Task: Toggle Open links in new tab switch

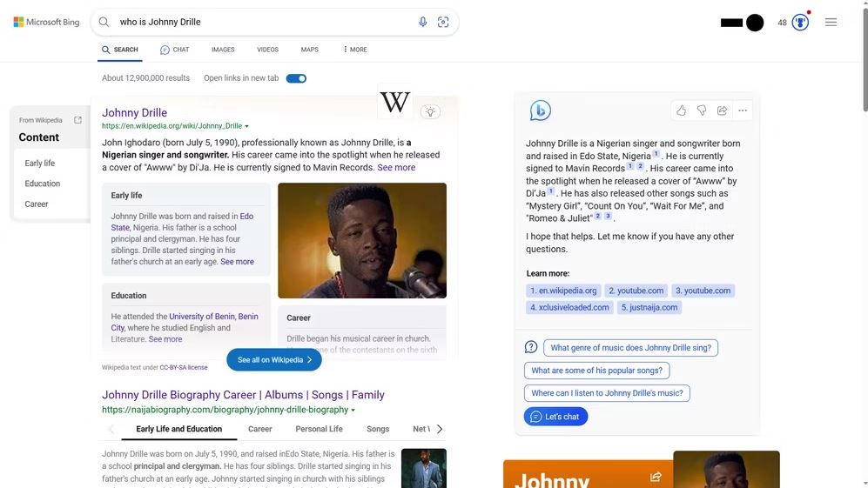Action: click(296, 78)
